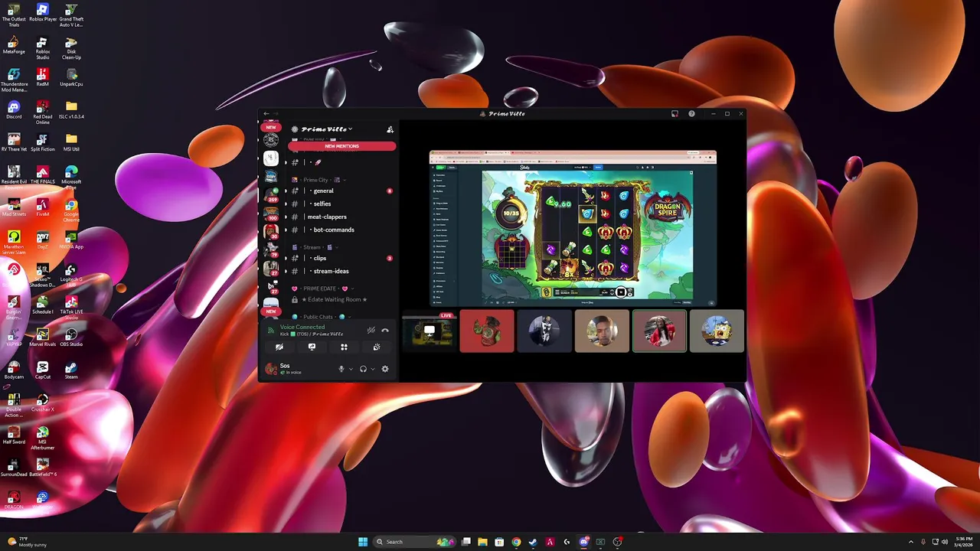Turn on camera in the voice panel
Viewport: 980px width, 551px height.
(x=279, y=347)
